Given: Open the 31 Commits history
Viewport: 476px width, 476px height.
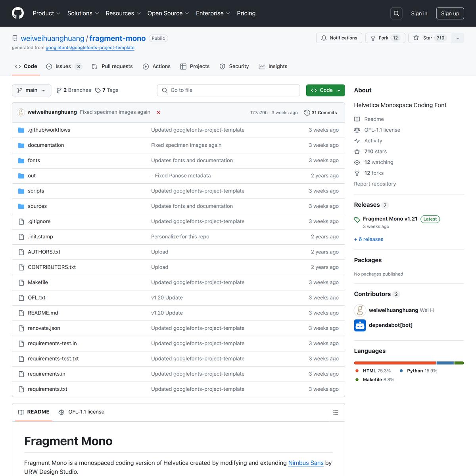Looking at the screenshot, I should tap(321, 113).
